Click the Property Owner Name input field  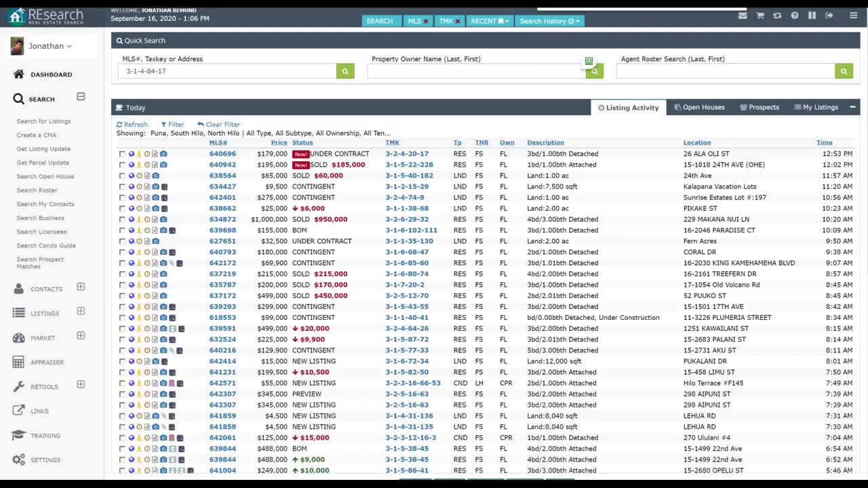pyautogui.click(x=475, y=71)
